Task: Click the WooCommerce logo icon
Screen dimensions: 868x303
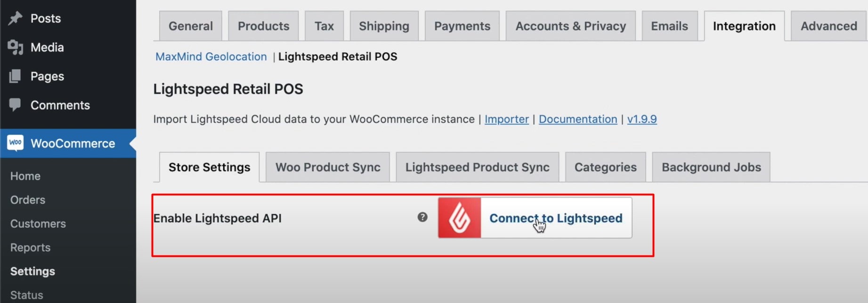Action: click(x=15, y=143)
